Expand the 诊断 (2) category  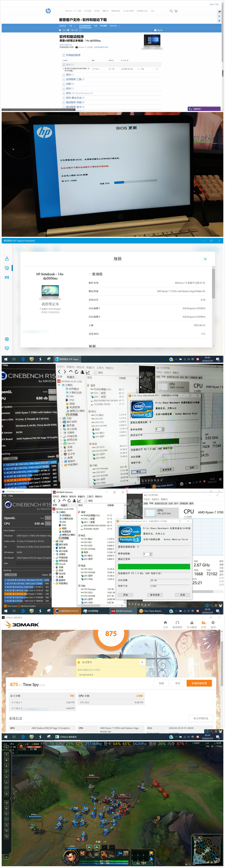[x=64, y=84]
